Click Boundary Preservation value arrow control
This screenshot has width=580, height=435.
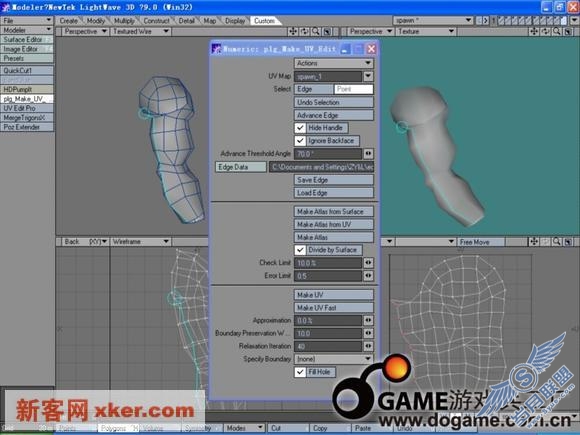point(368,333)
